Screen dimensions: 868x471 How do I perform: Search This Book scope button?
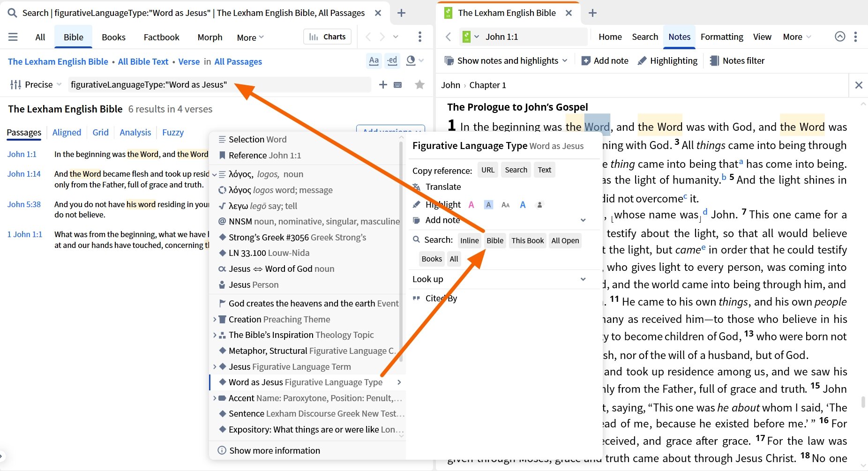click(x=527, y=240)
